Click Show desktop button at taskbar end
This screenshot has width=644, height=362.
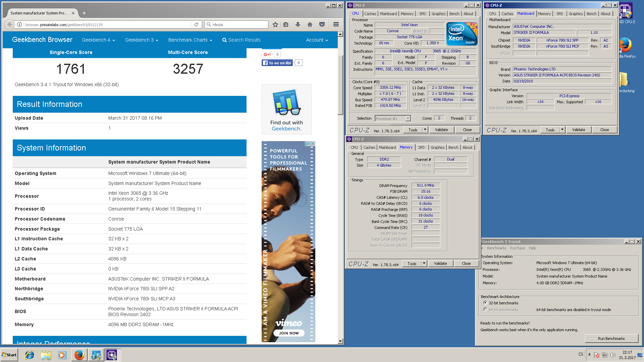point(640,355)
